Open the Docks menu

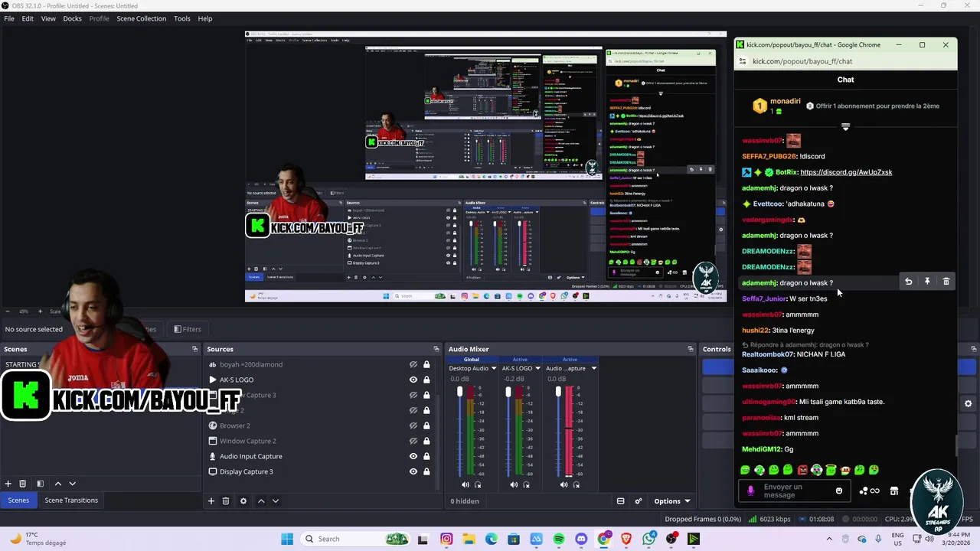tap(73, 18)
